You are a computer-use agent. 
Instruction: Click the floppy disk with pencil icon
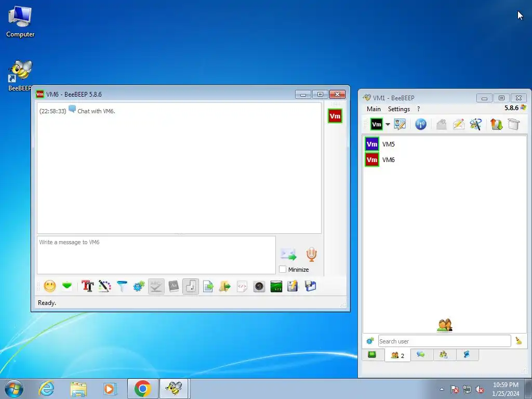coord(293,286)
